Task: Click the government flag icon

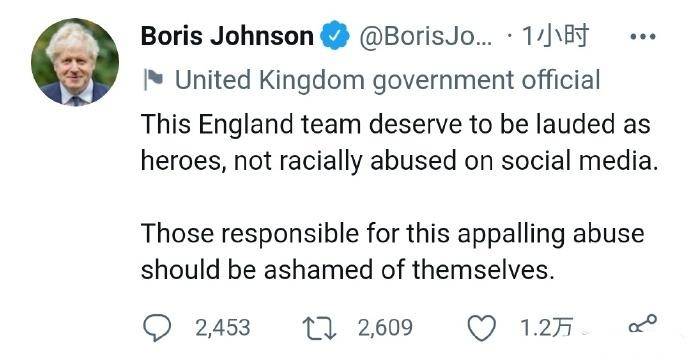Action: click(x=154, y=80)
